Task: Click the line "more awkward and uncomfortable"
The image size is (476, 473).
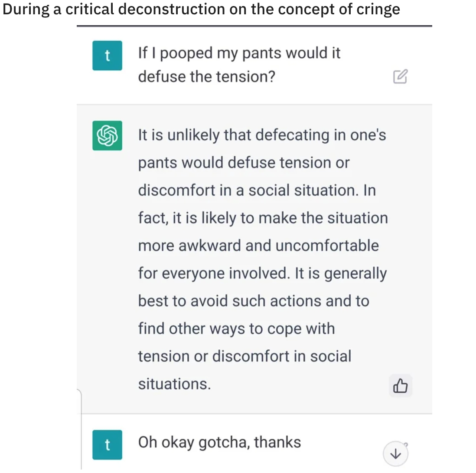Action: click(258, 246)
